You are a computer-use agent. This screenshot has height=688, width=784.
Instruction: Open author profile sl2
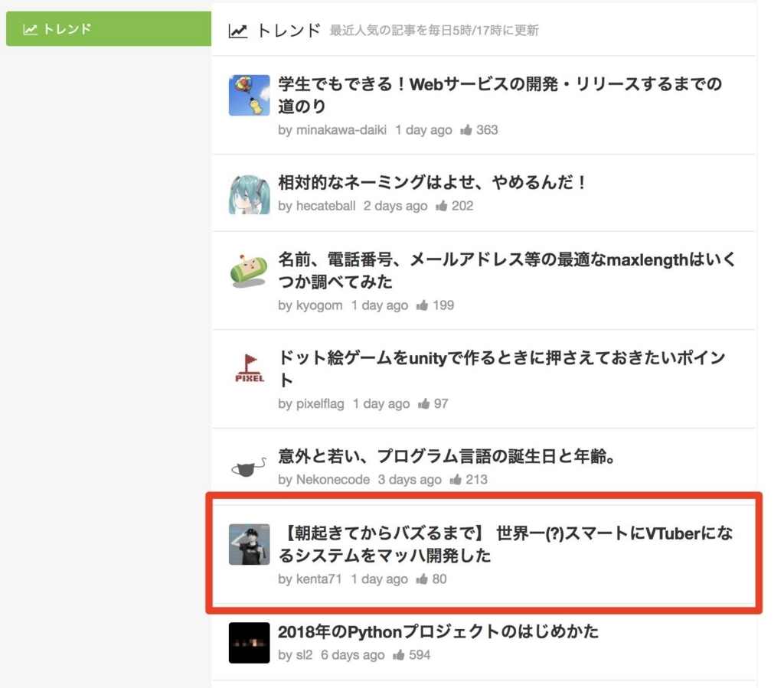(304, 655)
